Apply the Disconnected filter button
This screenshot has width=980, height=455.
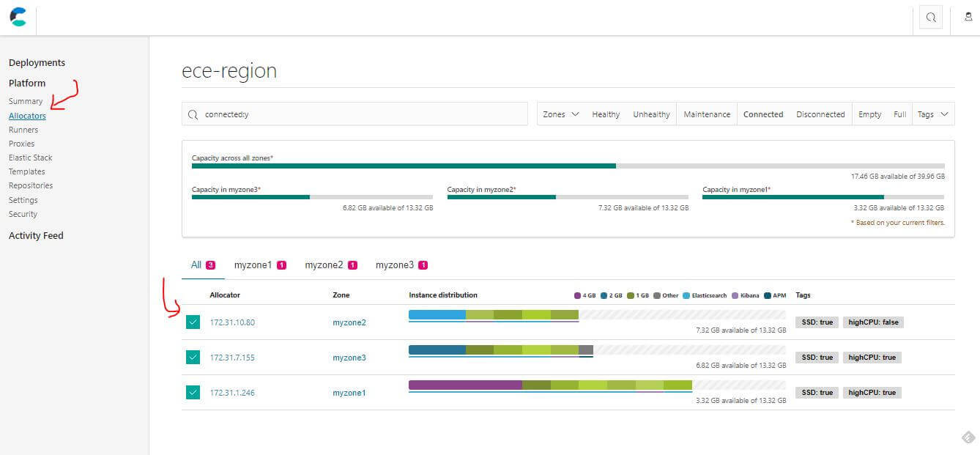tap(820, 114)
